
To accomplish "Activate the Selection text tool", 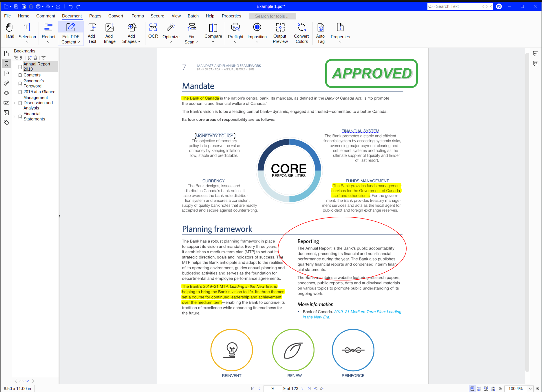I will coord(27,31).
